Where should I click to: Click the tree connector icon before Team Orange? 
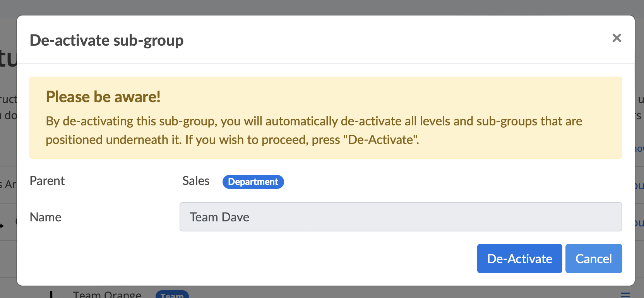[x=51, y=294]
